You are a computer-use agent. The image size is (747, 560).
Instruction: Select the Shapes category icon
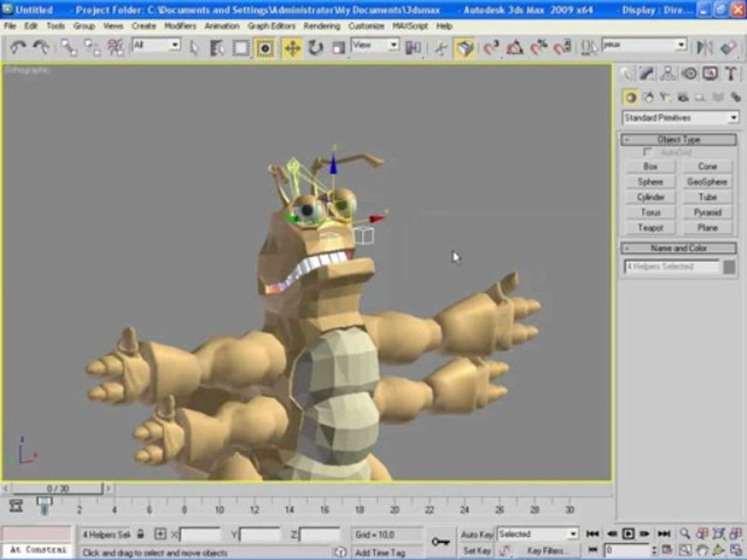click(648, 98)
